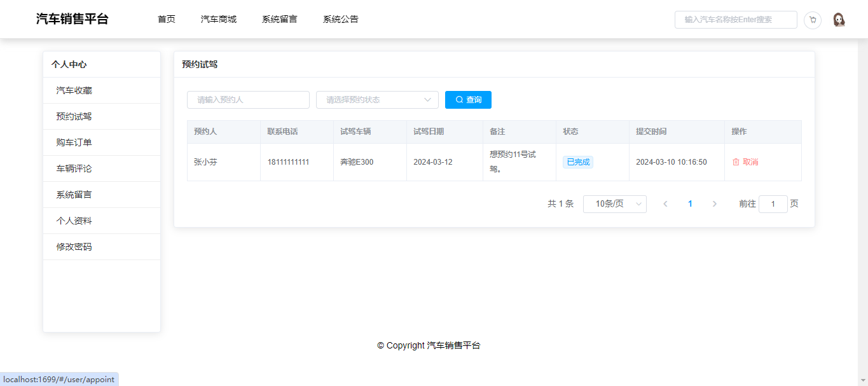Go to the next page arrow
The height and width of the screenshot is (386, 868).
(x=714, y=204)
